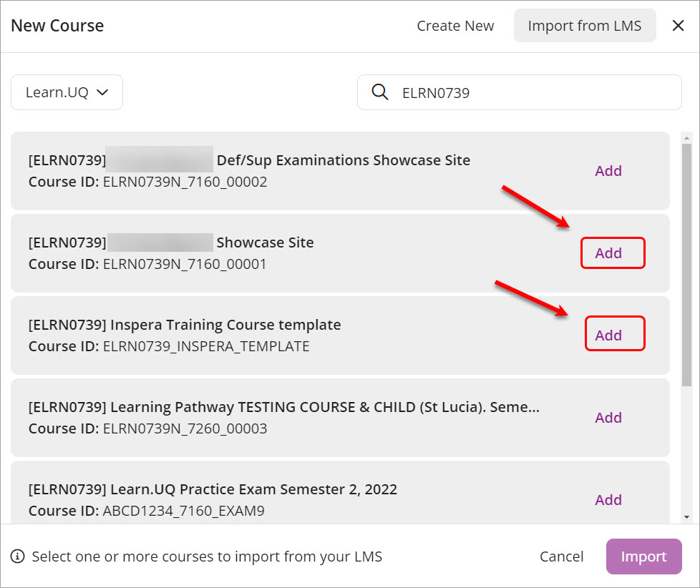The width and height of the screenshot is (700, 588).
Task: Close the New Course dialog
Action: pos(678,26)
